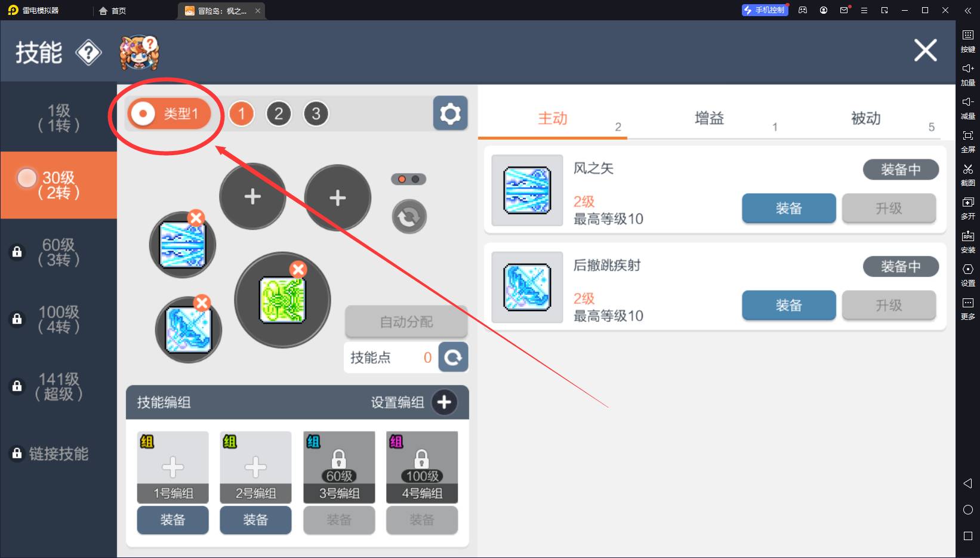Viewport: 980px width, 558px height.
Task: Open the 1号编组 group slot
Action: click(x=173, y=467)
